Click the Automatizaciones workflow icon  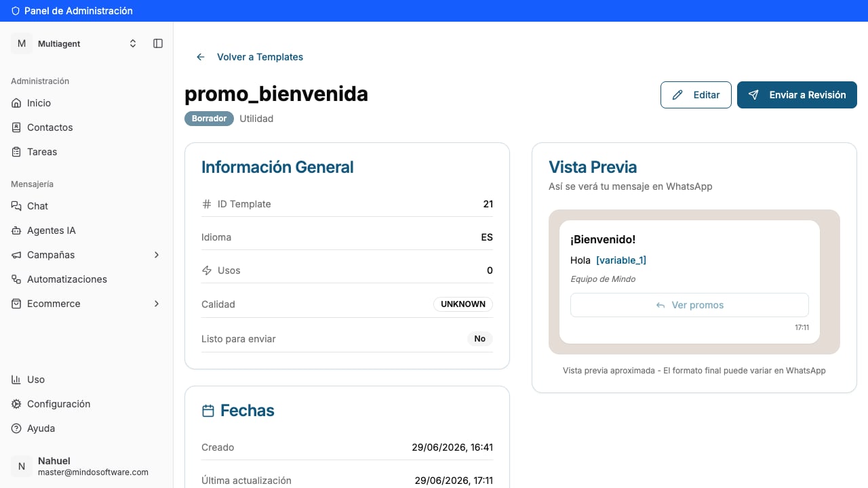point(16,279)
